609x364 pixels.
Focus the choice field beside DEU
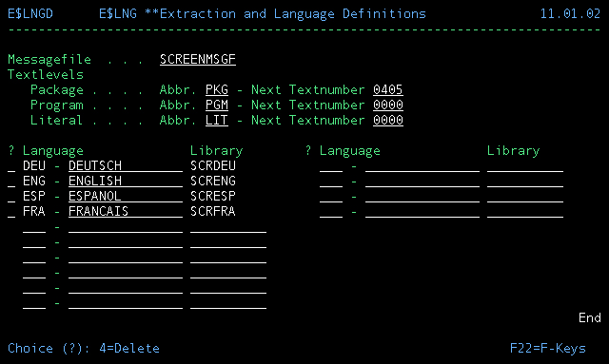point(11,165)
